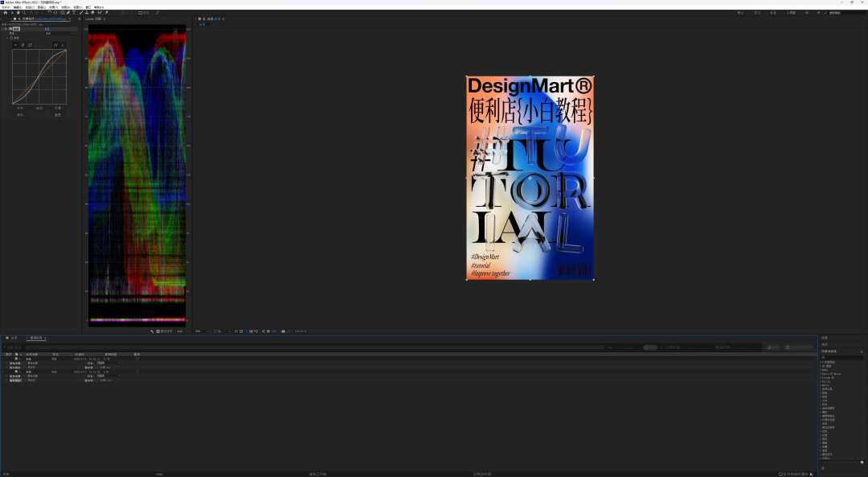Viewport: 868px width, 477px height.
Task: Toggle the fx switch of the Curves effect
Action: (6, 29)
